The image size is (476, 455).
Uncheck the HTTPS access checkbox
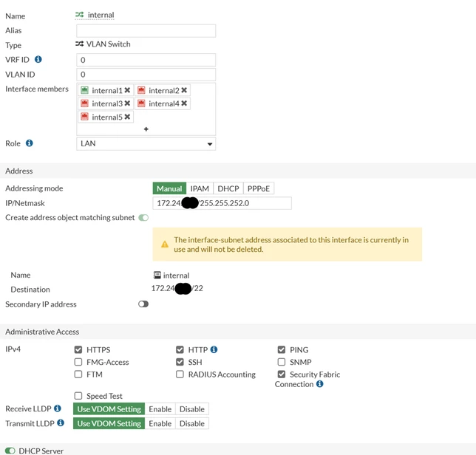pyautogui.click(x=78, y=349)
